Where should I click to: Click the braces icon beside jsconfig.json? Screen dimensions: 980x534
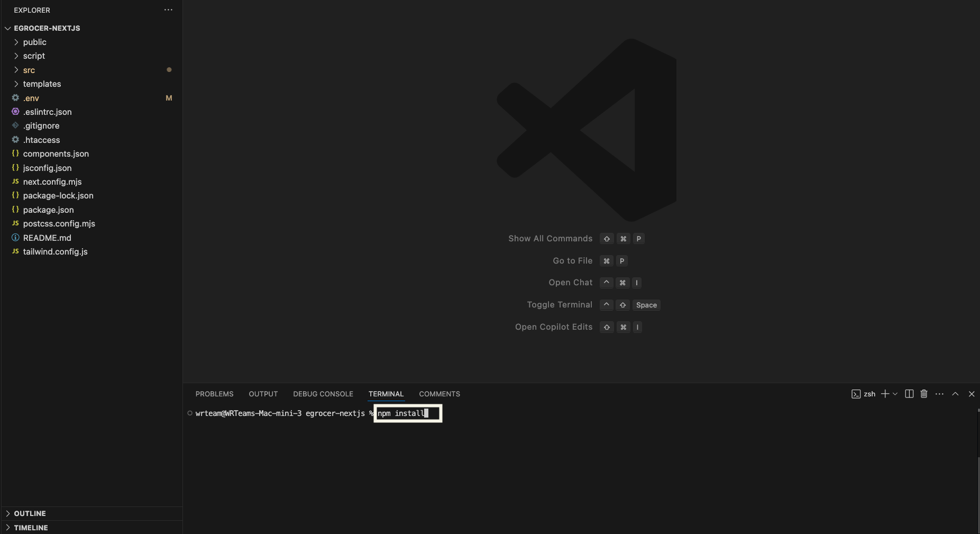[15, 167]
